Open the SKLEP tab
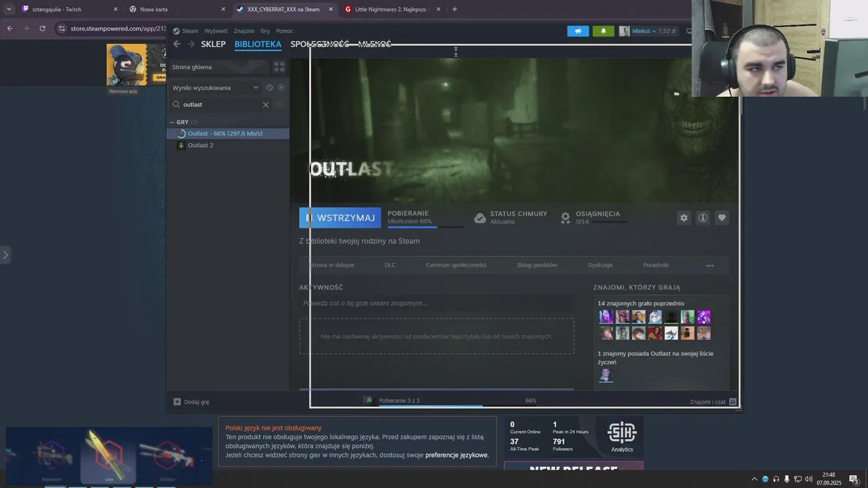Image resolution: width=868 pixels, height=488 pixels. coord(214,44)
